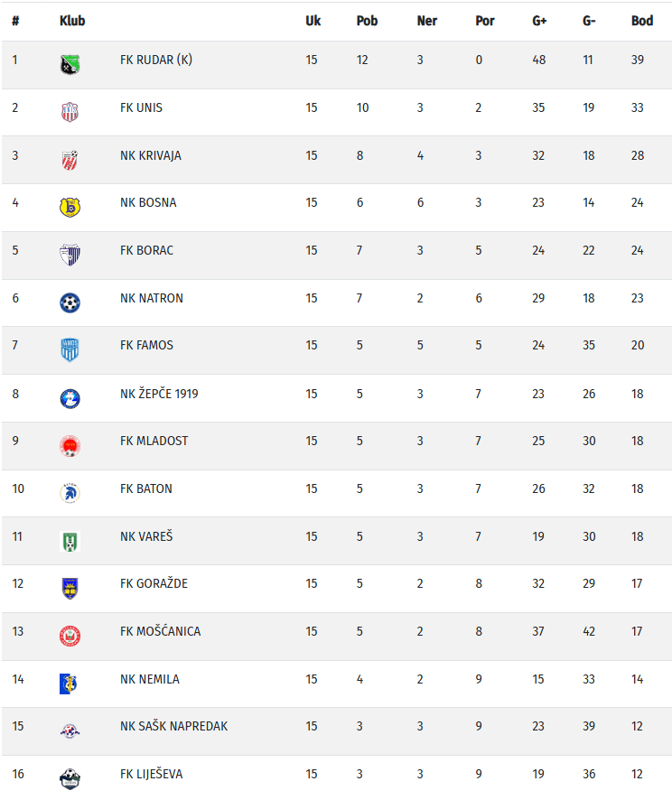This screenshot has width=672, height=800.
Task: Click the FK Rudar (K) club crest
Action: 70,64
